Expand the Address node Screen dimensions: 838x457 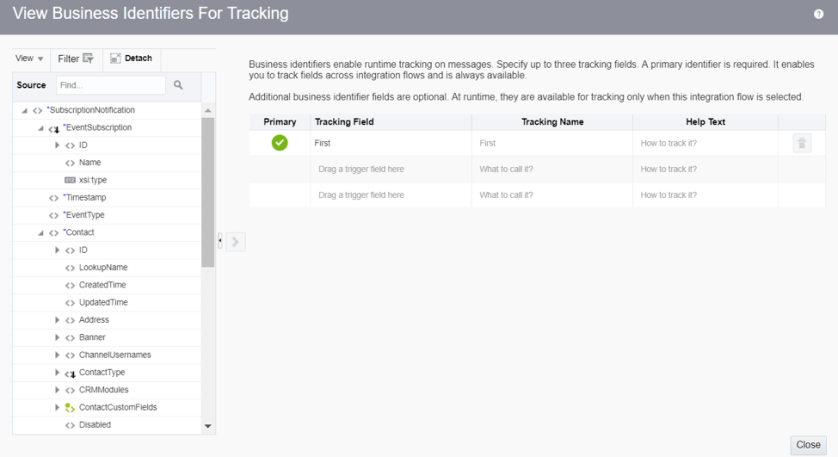tap(57, 320)
